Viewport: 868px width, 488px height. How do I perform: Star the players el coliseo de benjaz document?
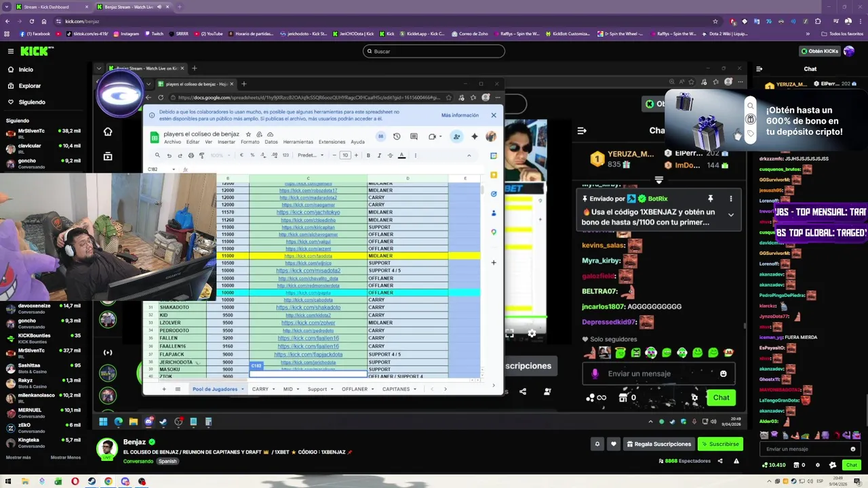[x=248, y=134]
